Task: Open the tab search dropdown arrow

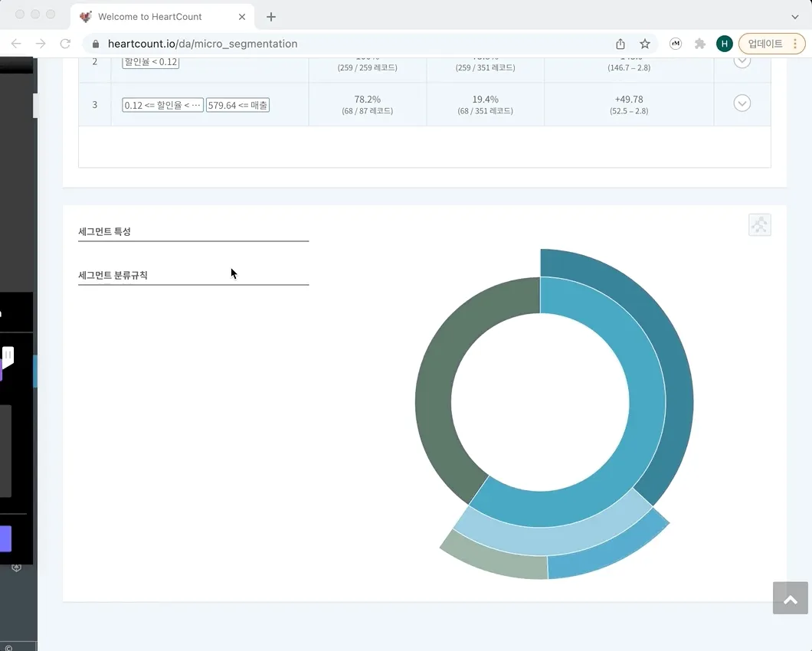Action: 794,17
